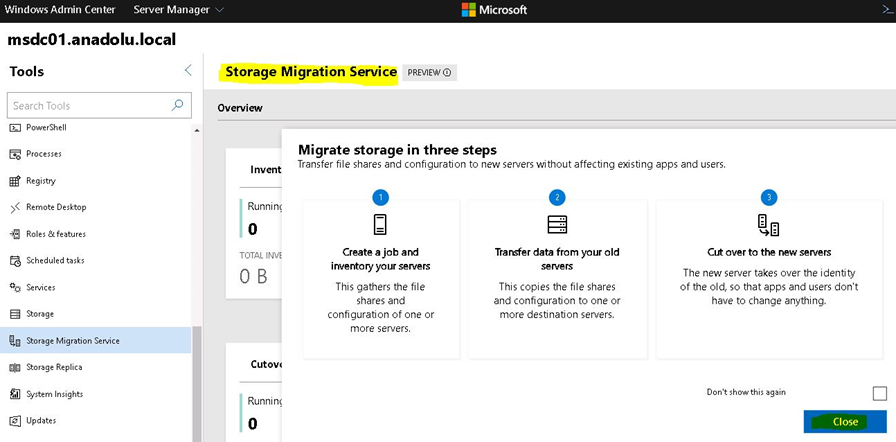
Task: Click the Storage icon in sidebar
Action: tap(15, 314)
